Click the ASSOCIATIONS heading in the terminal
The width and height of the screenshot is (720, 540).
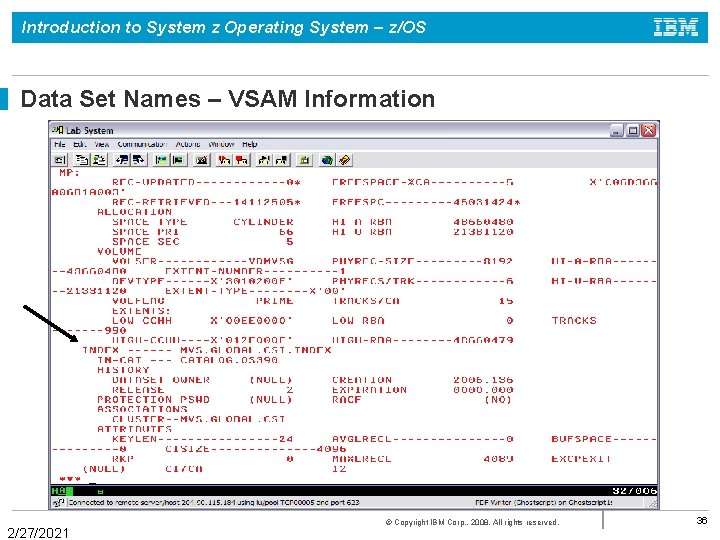[142, 409]
